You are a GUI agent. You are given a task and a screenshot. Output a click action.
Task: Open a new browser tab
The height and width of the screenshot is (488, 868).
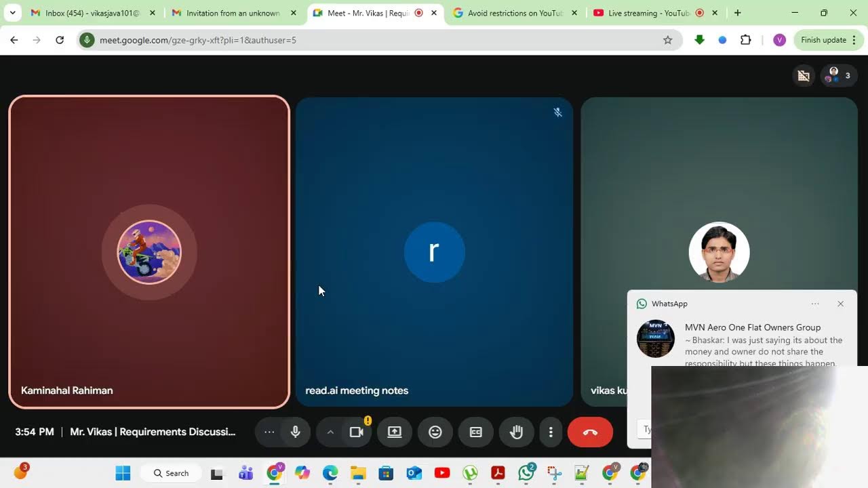coord(738,13)
